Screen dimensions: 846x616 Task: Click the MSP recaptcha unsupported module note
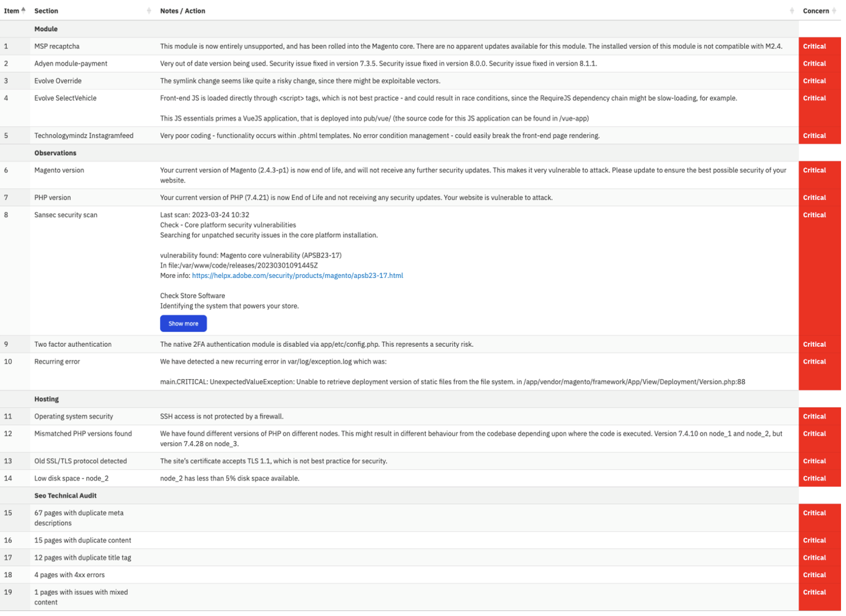point(471,46)
